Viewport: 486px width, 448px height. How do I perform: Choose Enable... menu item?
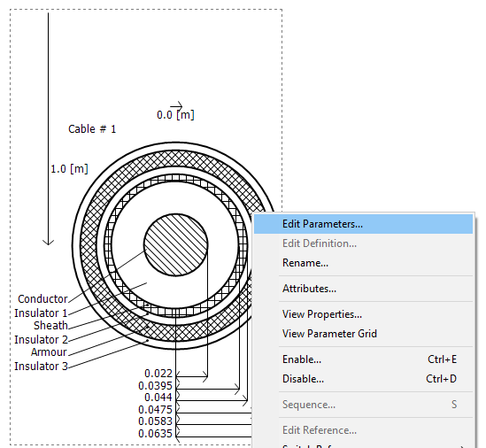tap(363, 359)
